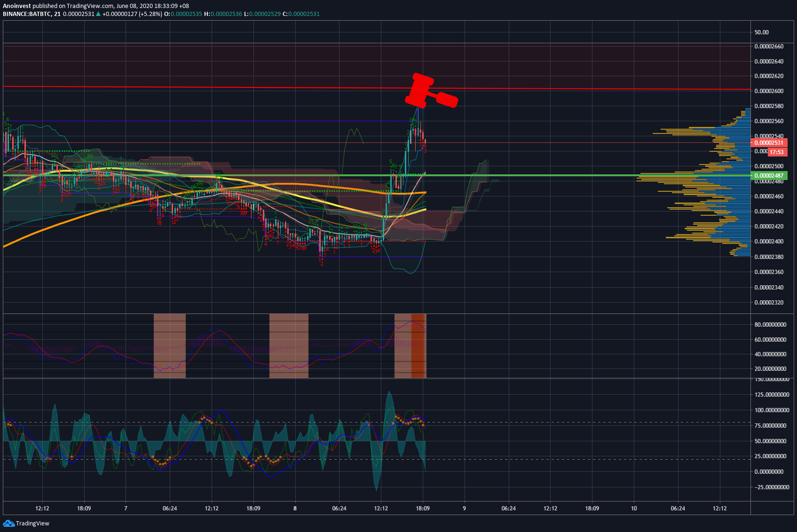Viewport: 797px width, 532px height.
Task: Click the 0.00002500 price axis label
Action: pyautogui.click(x=769, y=166)
